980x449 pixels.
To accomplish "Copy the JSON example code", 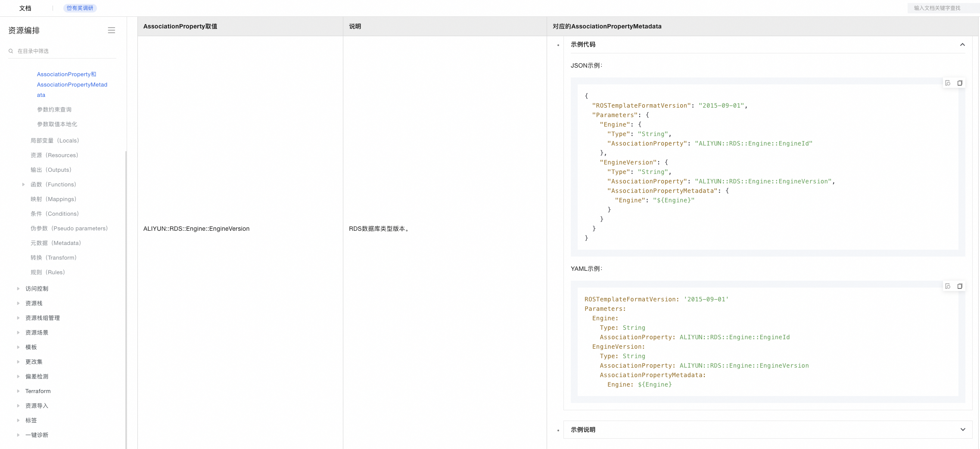I will (960, 83).
